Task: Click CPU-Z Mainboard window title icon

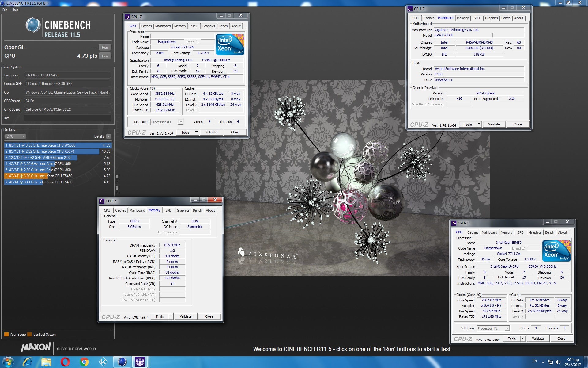Action: pyautogui.click(x=410, y=9)
